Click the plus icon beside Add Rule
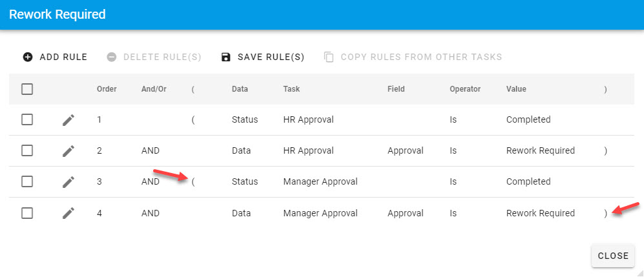 (28, 57)
